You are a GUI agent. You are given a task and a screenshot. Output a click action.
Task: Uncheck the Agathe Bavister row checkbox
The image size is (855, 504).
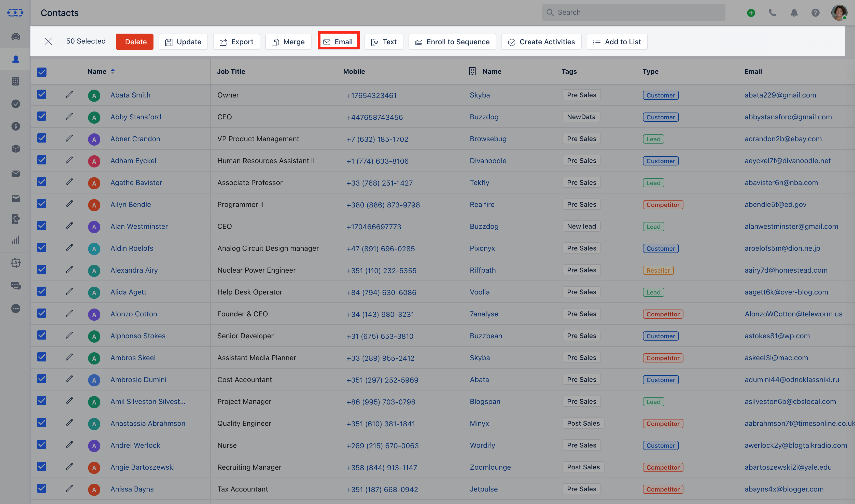coord(42,182)
